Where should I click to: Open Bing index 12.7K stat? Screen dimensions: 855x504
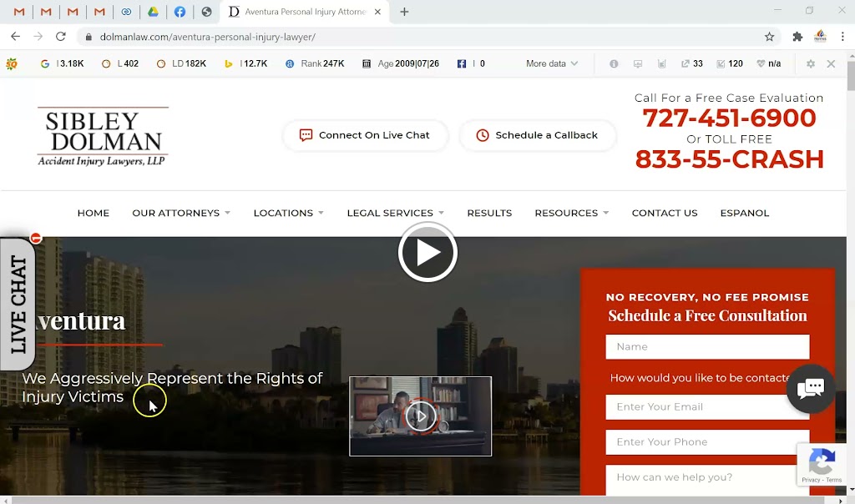(246, 63)
